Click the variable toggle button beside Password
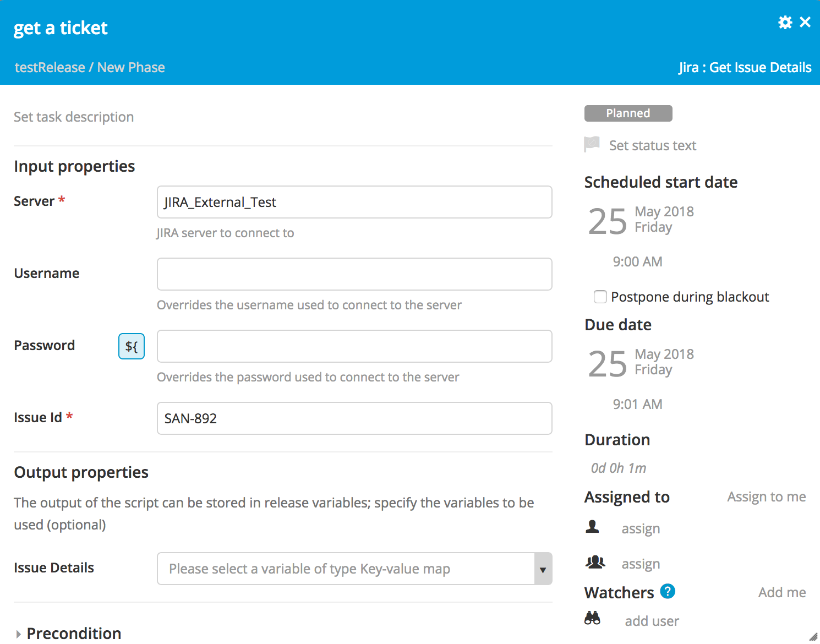This screenshot has height=644, width=820. [132, 346]
